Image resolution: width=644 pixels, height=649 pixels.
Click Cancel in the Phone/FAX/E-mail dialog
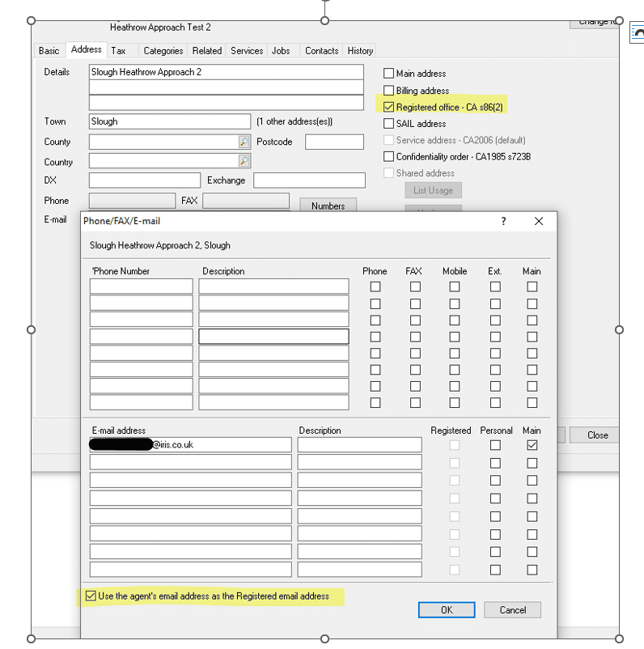point(512,609)
